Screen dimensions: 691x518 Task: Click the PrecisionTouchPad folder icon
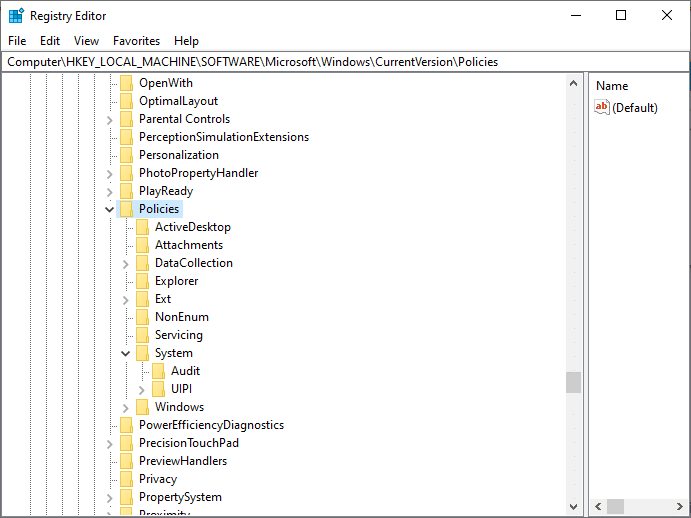126,443
